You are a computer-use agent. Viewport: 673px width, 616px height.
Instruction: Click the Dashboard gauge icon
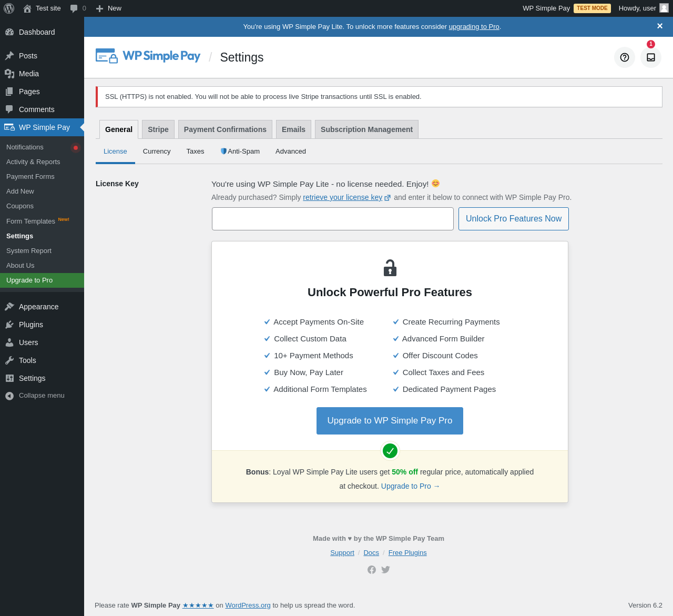(9, 32)
